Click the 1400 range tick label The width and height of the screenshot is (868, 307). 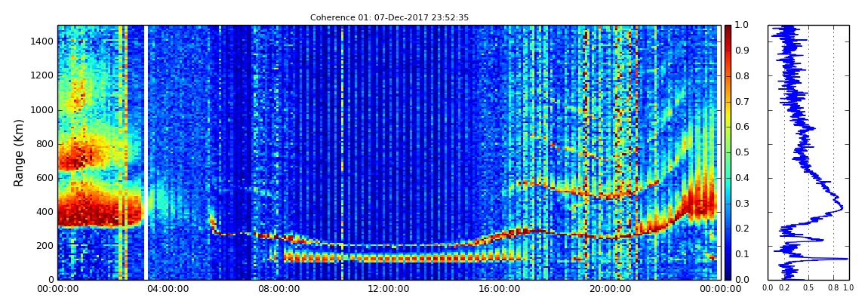click(42, 41)
